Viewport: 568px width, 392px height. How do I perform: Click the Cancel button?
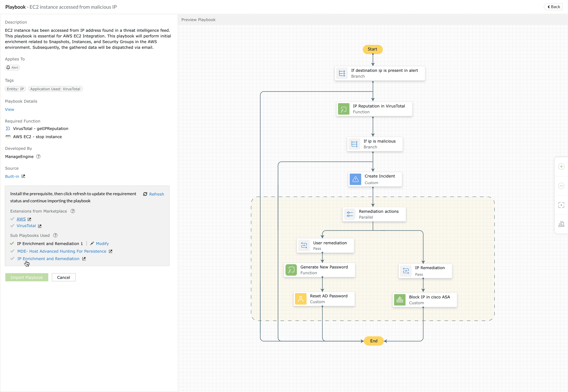click(64, 277)
